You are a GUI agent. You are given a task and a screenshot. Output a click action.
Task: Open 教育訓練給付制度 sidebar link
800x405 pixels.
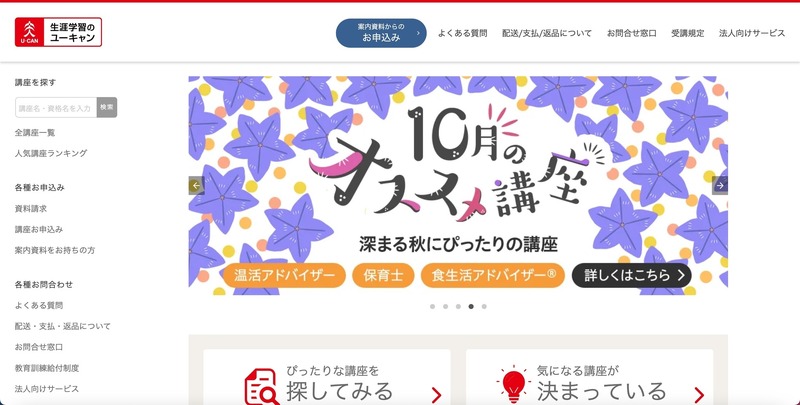click(47, 368)
